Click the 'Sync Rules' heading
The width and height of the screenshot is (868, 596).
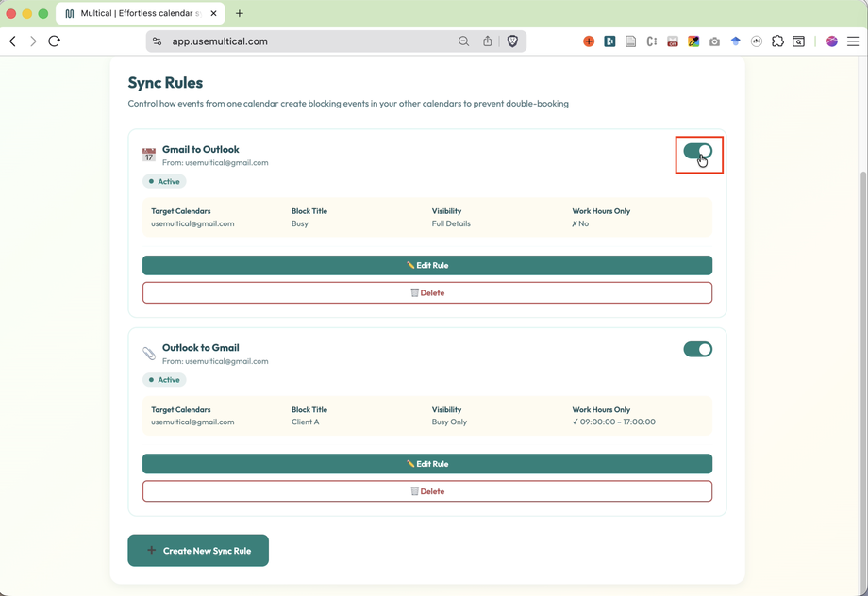point(165,82)
